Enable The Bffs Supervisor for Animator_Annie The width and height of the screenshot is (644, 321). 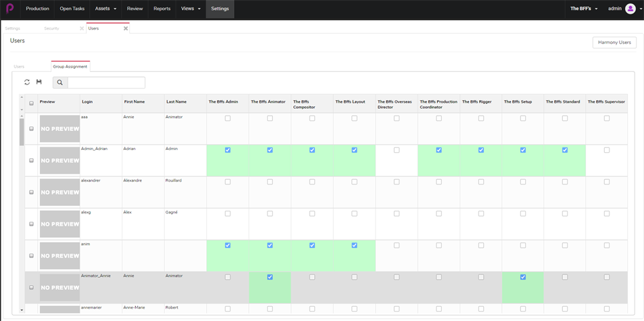pyautogui.click(x=606, y=277)
